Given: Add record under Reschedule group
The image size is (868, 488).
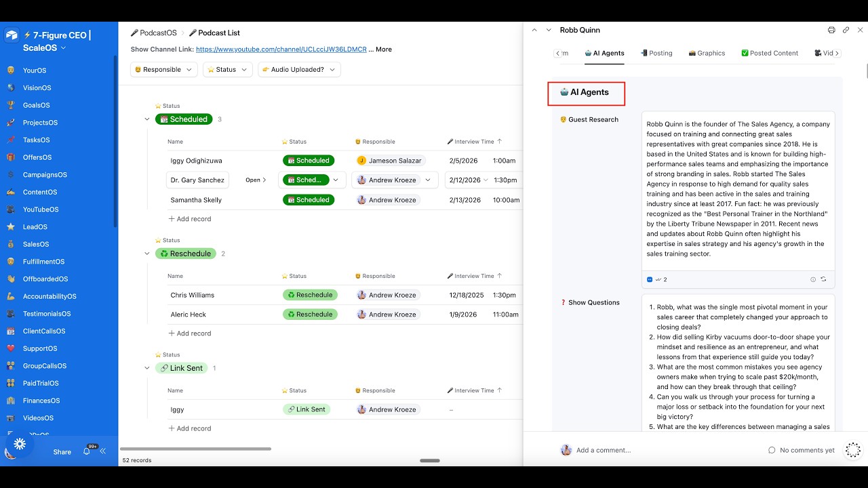Looking at the screenshot, I should (x=190, y=333).
